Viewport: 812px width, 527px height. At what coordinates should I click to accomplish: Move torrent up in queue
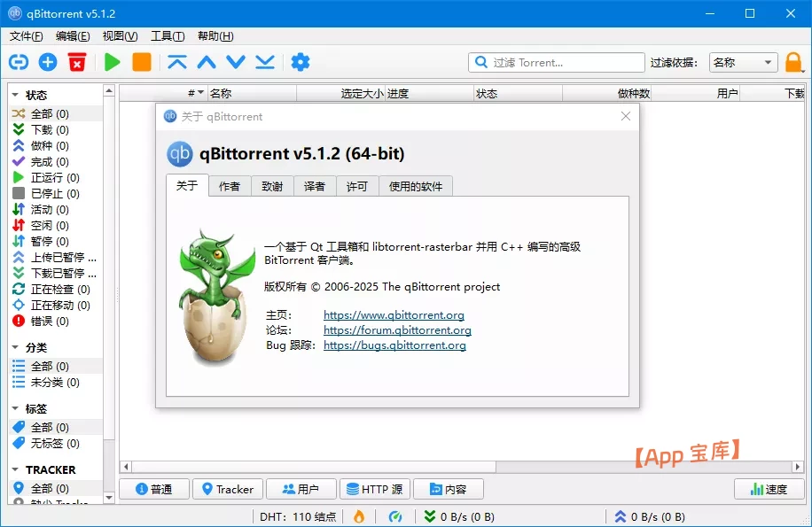click(x=207, y=63)
